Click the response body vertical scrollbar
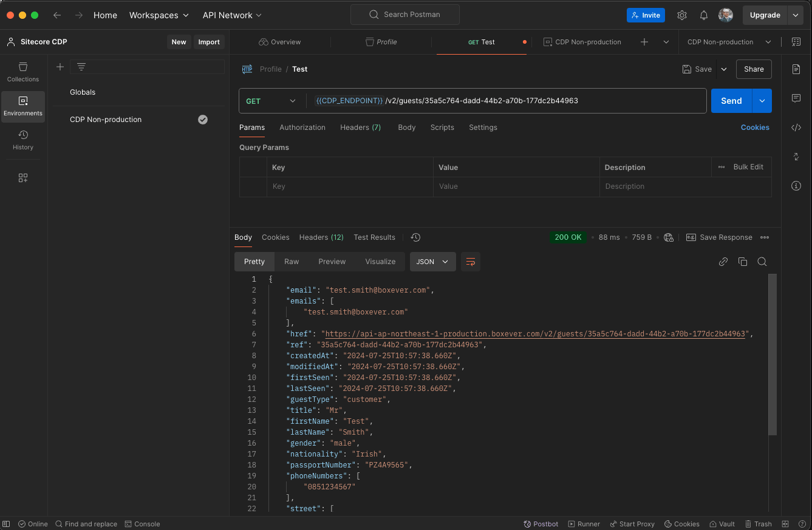This screenshot has height=530, width=812. click(772, 355)
